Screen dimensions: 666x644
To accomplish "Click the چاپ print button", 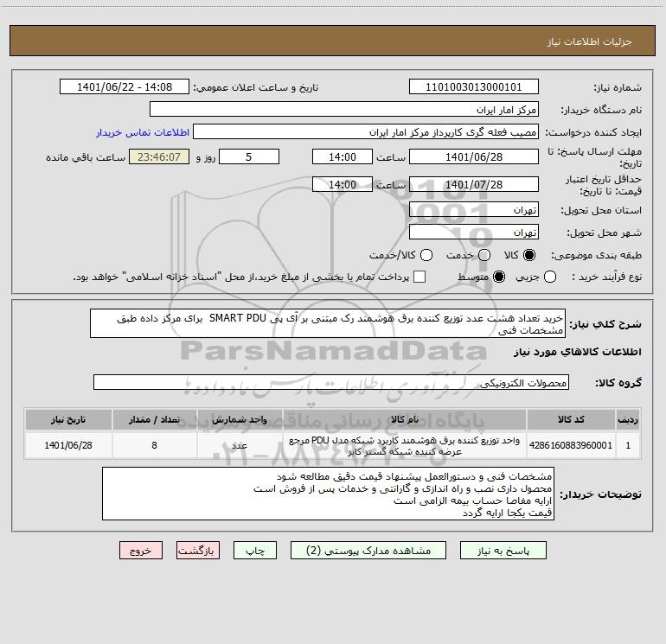I will [x=255, y=550].
